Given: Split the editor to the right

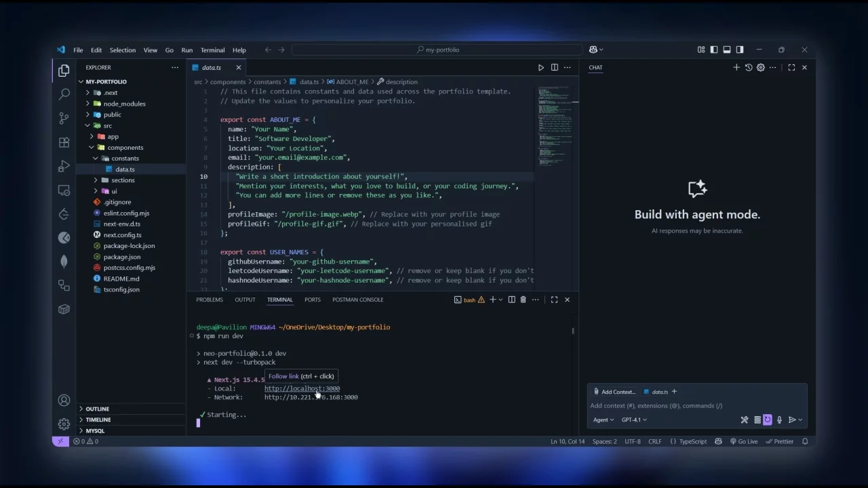Looking at the screenshot, I should 554,67.
